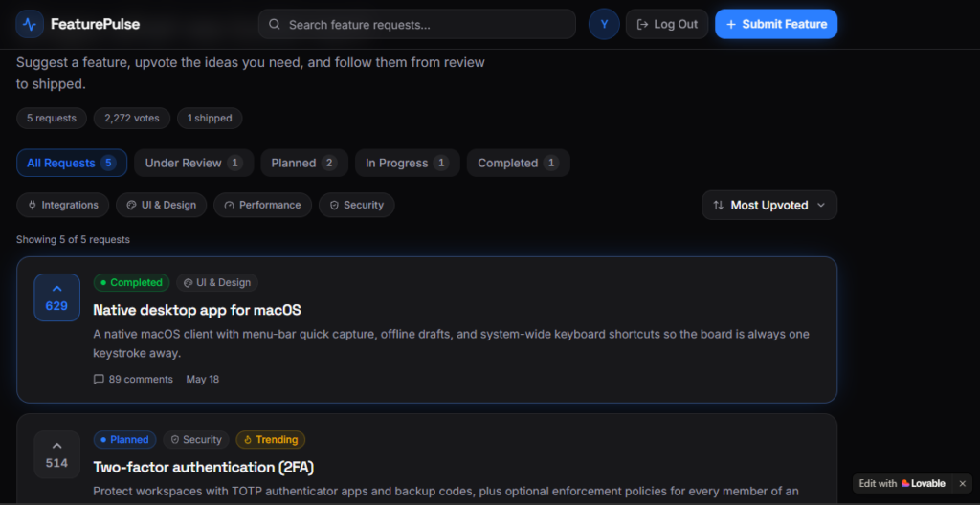
Task: Open the Y user avatar
Action: coord(604,24)
